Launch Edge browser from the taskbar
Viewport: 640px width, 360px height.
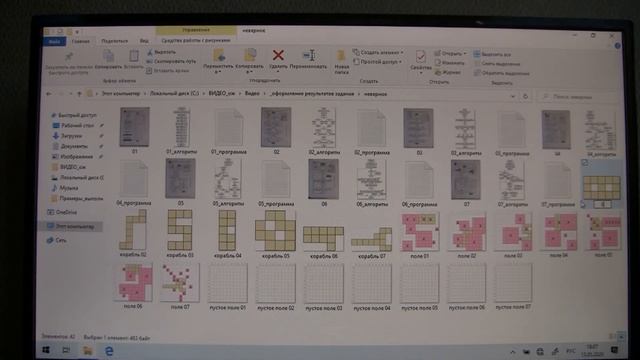point(109,351)
